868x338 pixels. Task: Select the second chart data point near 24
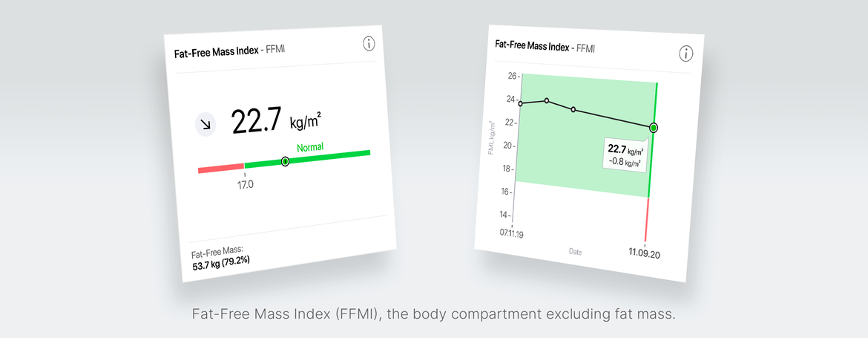tap(547, 101)
